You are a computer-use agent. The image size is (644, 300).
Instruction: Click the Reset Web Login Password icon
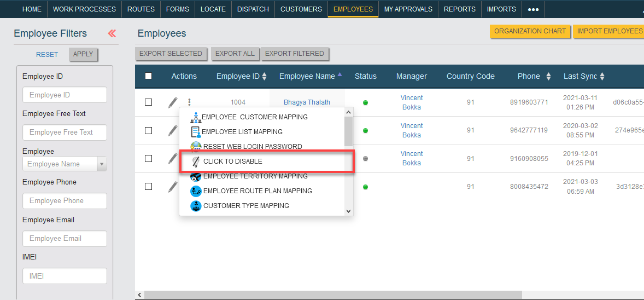[x=196, y=147]
